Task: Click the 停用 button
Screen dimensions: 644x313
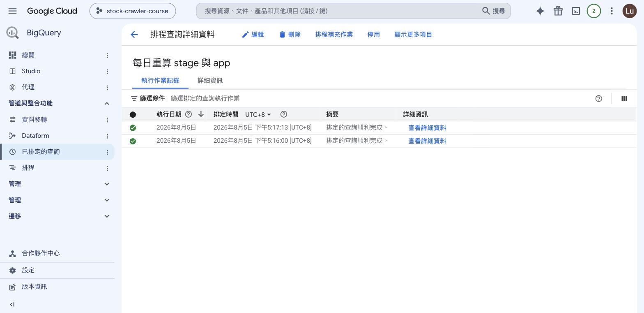Action: click(373, 35)
